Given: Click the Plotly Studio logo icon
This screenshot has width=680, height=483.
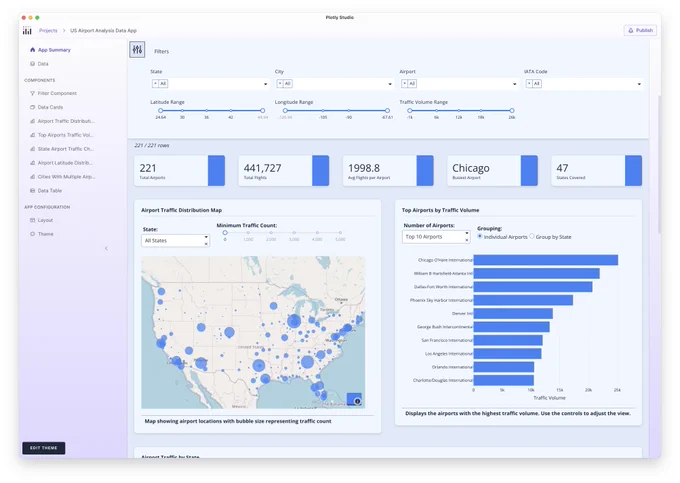Looking at the screenshot, I should [27, 30].
